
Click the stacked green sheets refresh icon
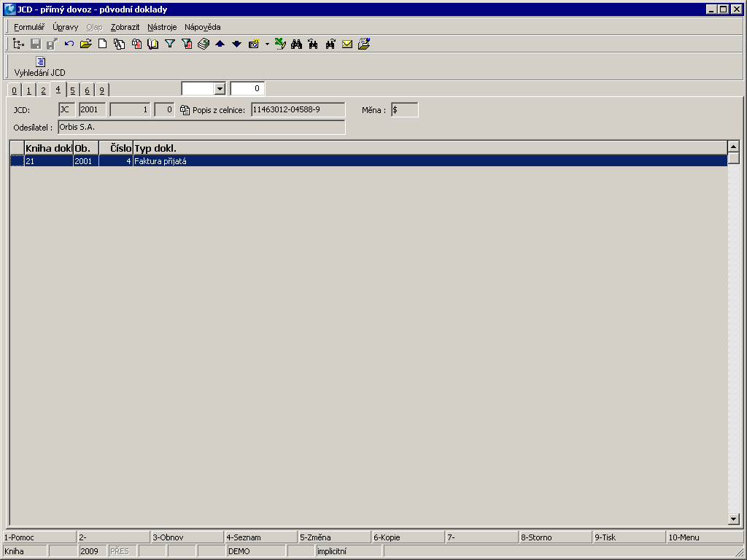[x=204, y=44]
